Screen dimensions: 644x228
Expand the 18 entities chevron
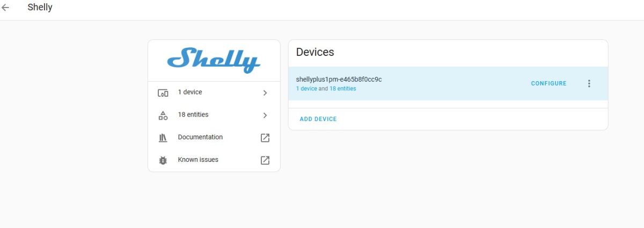coord(265,115)
